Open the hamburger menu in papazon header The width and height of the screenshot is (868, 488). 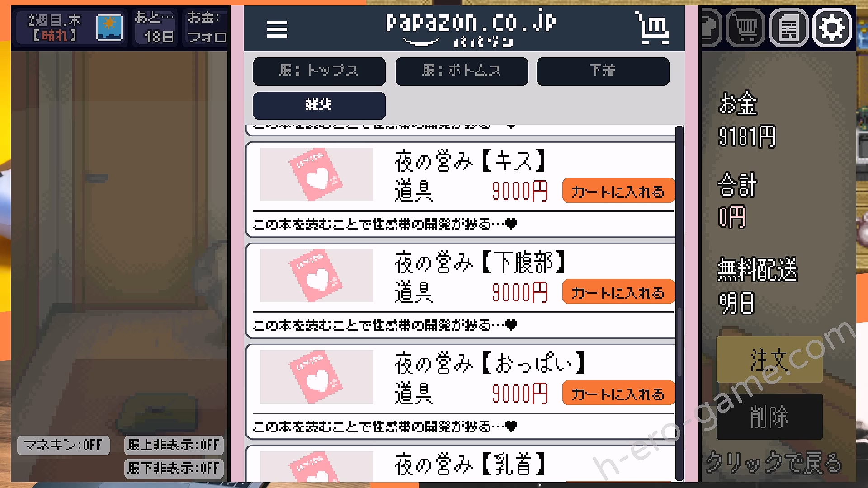click(277, 29)
